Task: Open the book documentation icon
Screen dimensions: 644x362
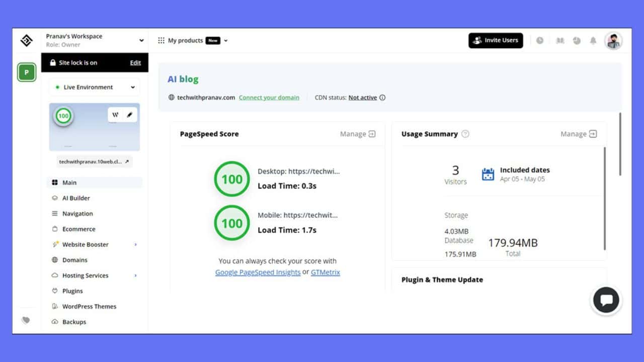Action: point(560,41)
